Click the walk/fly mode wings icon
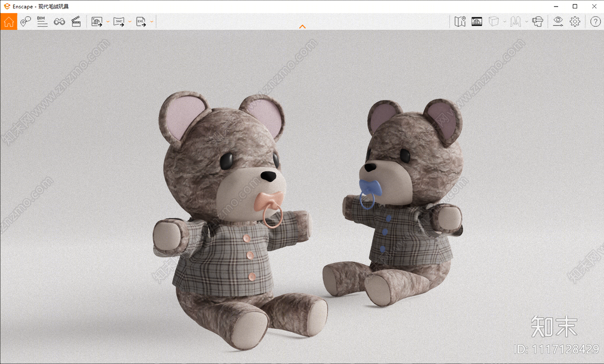The width and height of the screenshot is (604, 364). point(516,22)
